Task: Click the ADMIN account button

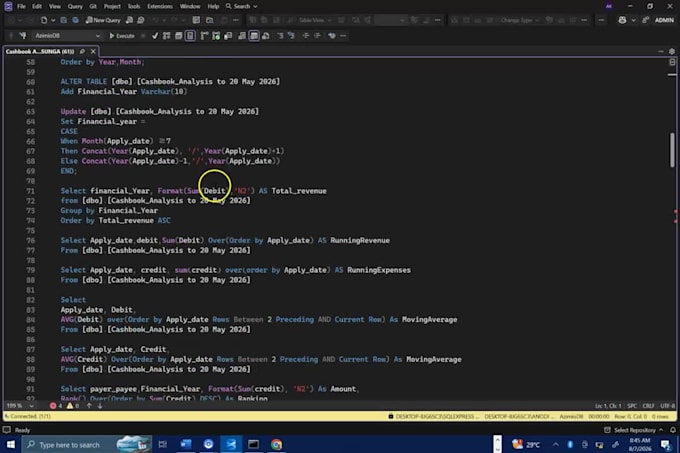Action: [664, 20]
